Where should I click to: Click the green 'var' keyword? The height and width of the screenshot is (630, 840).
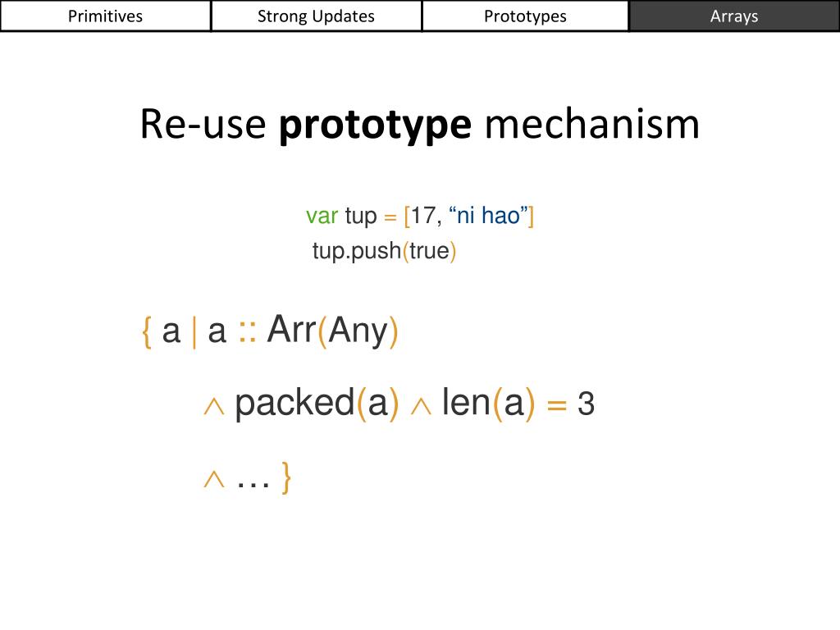(322, 216)
